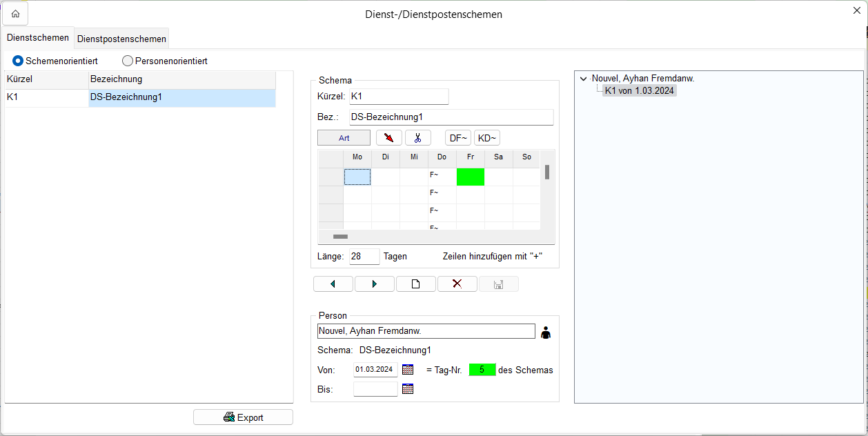
Task: Click the Export button
Action: [x=243, y=417]
